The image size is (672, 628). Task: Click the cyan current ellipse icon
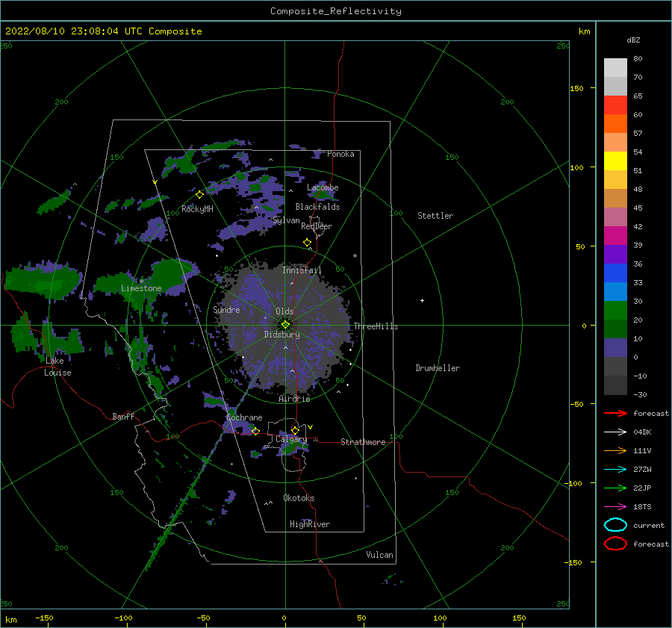(x=615, y=525)
